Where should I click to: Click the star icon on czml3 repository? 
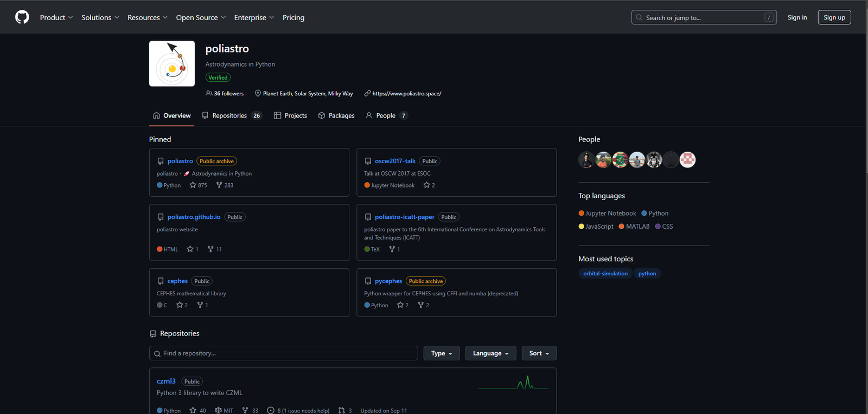coord(193,410)
